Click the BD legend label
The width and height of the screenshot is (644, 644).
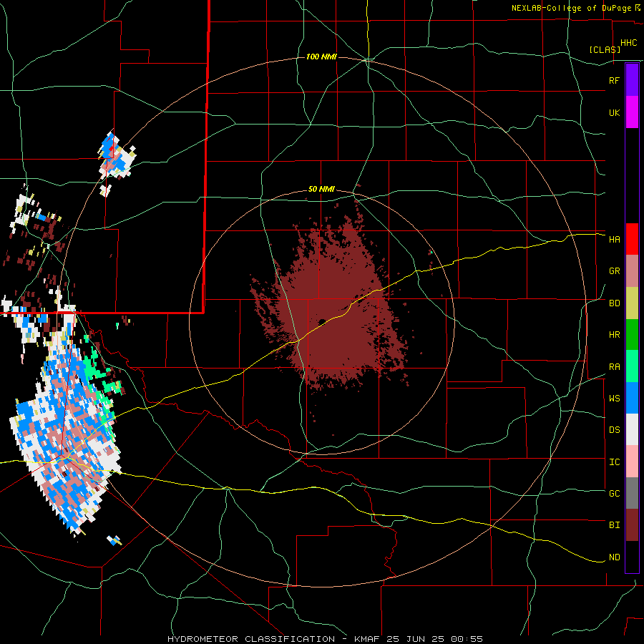point(614,303)
